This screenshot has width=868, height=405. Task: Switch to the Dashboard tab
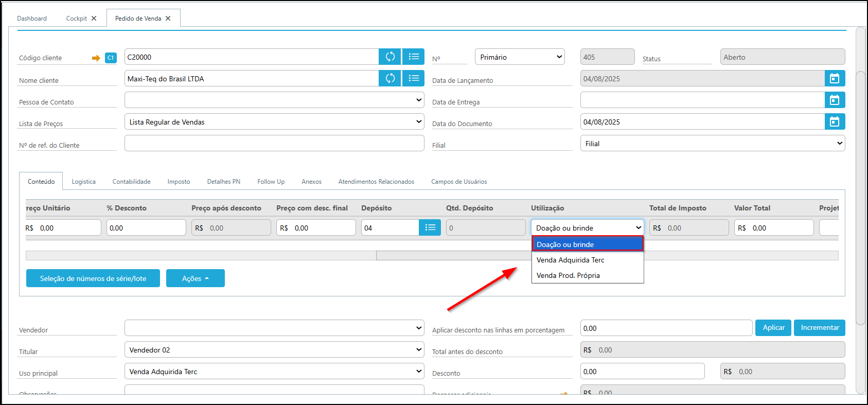coord(32,19)
